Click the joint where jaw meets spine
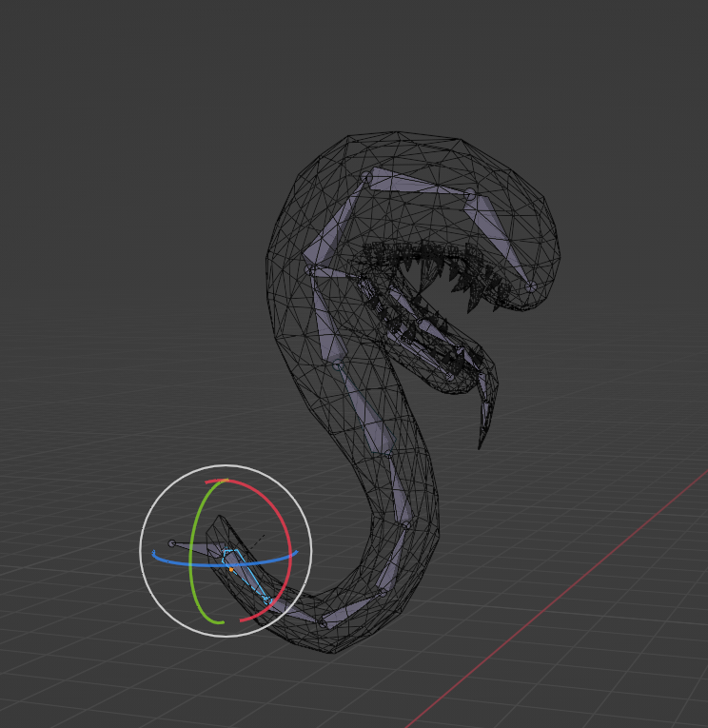This screenshot has height=728, width=708. 310,270
